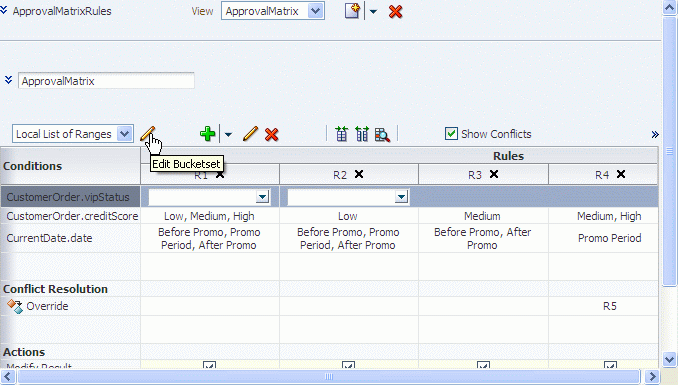Click the horizontal scrollbar right arrow

pos(652,376)
